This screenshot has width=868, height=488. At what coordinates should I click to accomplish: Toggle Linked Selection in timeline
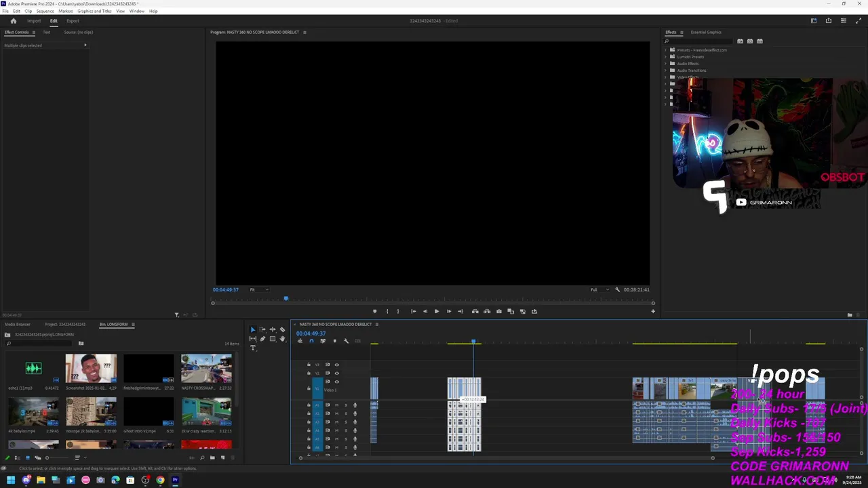pos(323,341)
